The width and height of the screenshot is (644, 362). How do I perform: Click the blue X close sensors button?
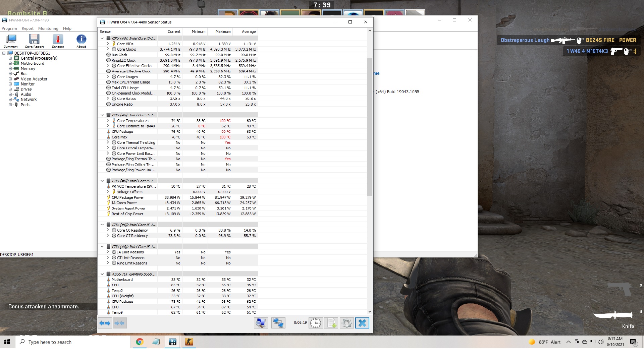tap(362, 323)
